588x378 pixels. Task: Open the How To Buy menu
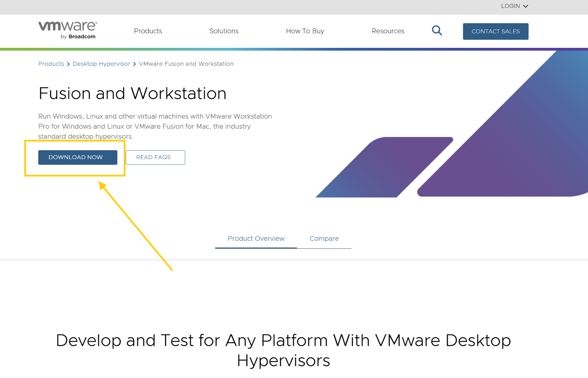(x=305, y=31)
